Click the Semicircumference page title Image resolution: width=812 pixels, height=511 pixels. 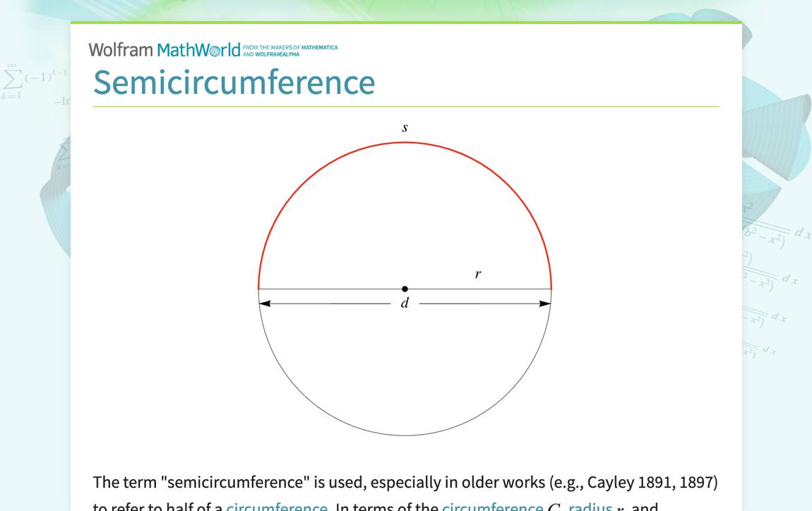tap(234, 83)
